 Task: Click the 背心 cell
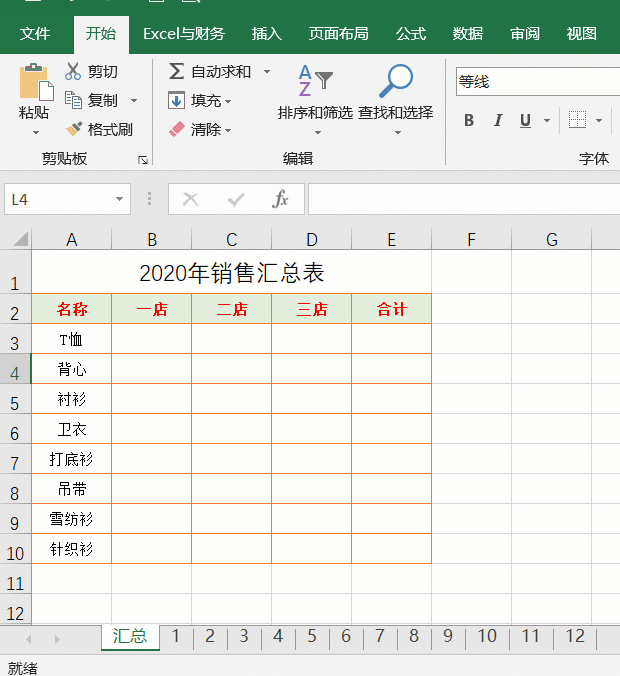tap(72, 369)
